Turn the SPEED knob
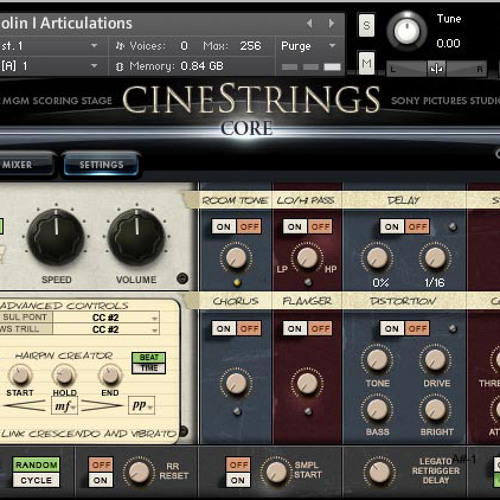 56,237
